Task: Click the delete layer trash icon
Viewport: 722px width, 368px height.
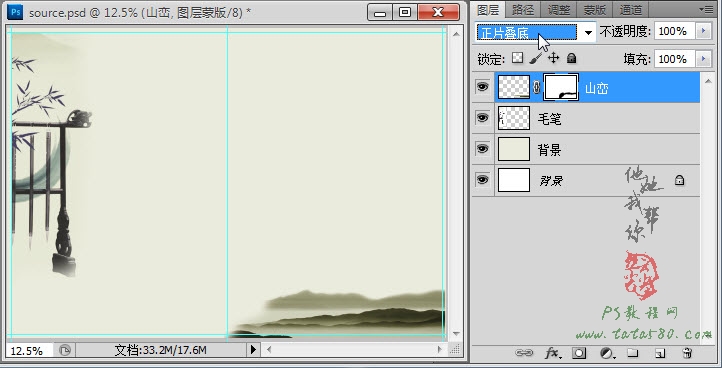Action: [687, 353]
